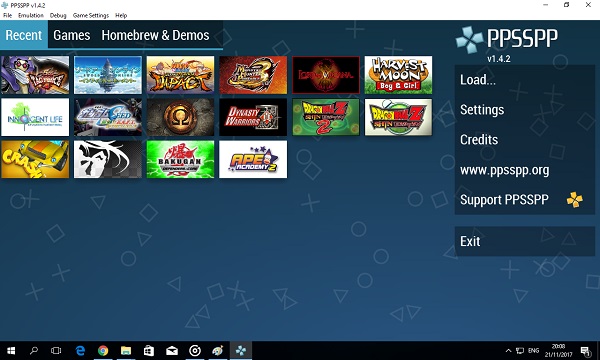Select the Bakugan game icon
This screenshot has width=600, height=360.
[x=180, y=159]
